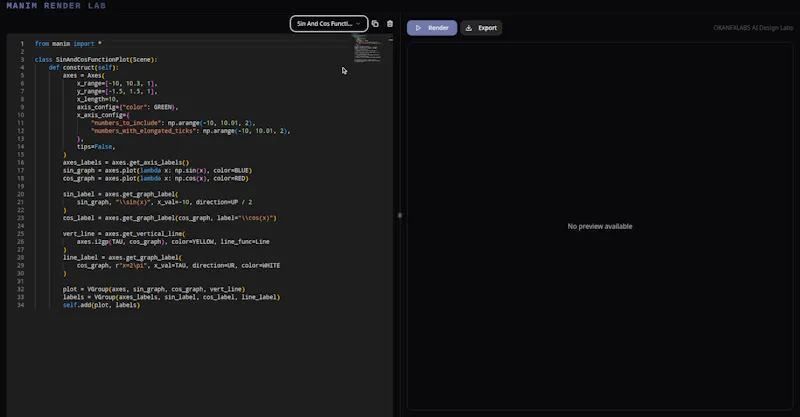The image size is (800, 417).
Task: Click the labels = VGroup(axes_labels, ...) line
Action: click(171, 297)
